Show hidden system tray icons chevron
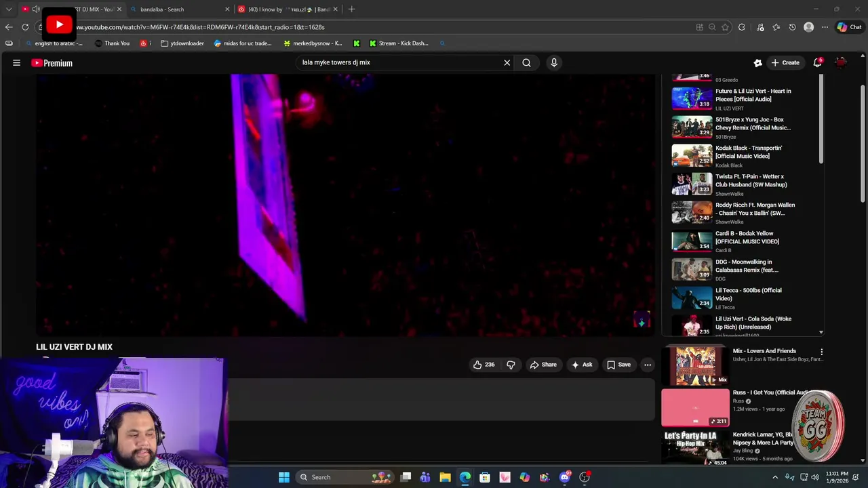 [775, 477]
